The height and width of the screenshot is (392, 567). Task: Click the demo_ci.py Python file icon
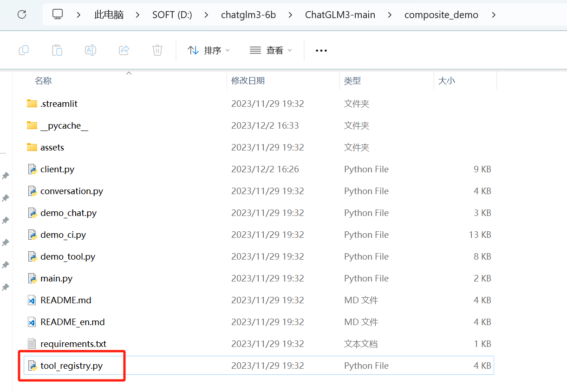tap(32, 235)
